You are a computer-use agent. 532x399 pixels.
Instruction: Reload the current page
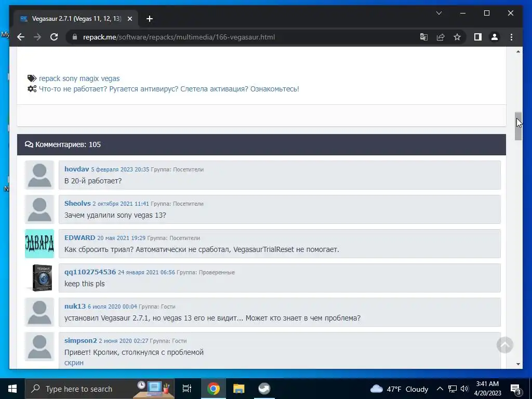(54, 37)
